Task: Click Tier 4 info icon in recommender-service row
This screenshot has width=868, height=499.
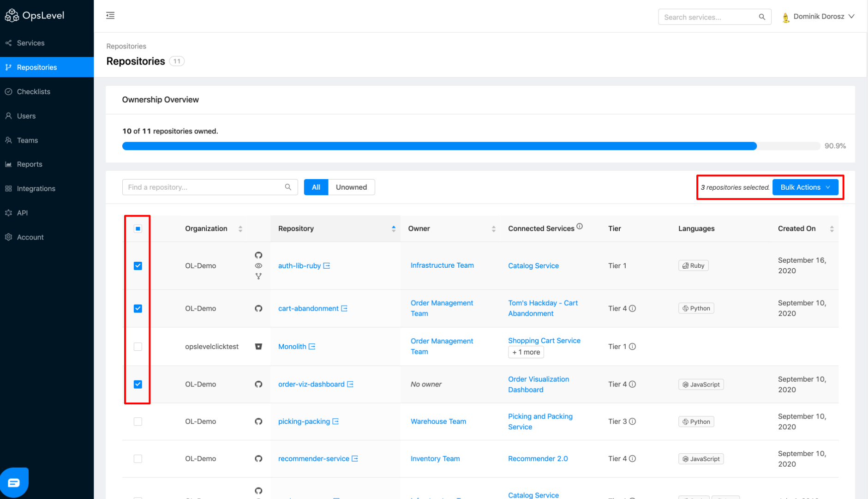Action: point(633,459)
